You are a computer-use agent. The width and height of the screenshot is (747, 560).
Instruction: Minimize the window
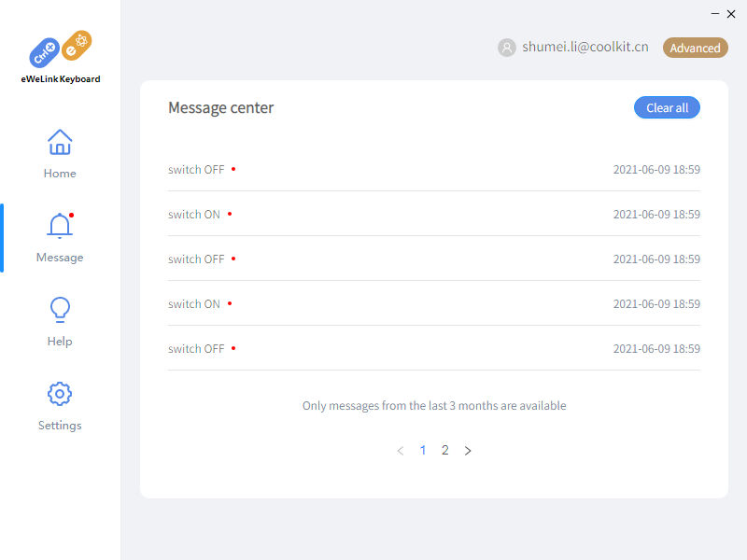pos(715,14)
